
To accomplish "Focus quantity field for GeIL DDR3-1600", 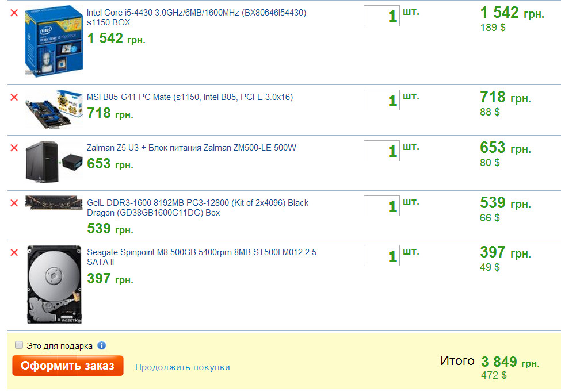I will [x=381, y=206].
